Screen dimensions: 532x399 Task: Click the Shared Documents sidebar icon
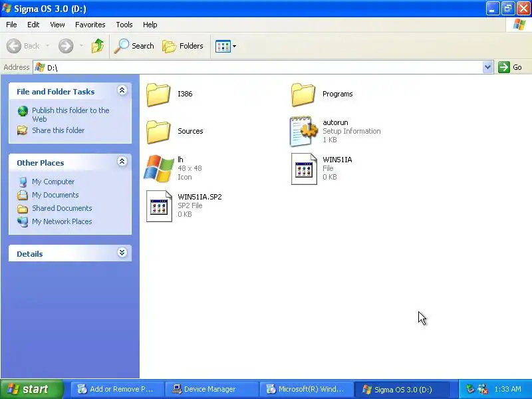[23, 209]
